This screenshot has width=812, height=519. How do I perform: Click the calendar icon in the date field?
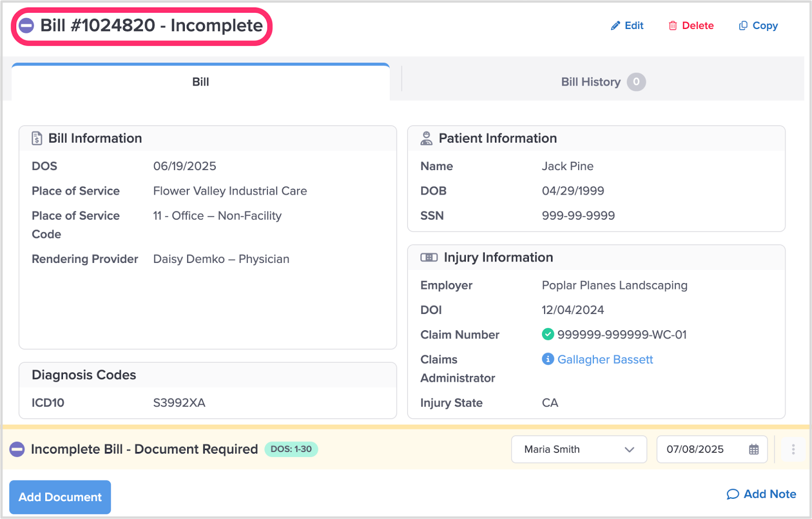754,449
